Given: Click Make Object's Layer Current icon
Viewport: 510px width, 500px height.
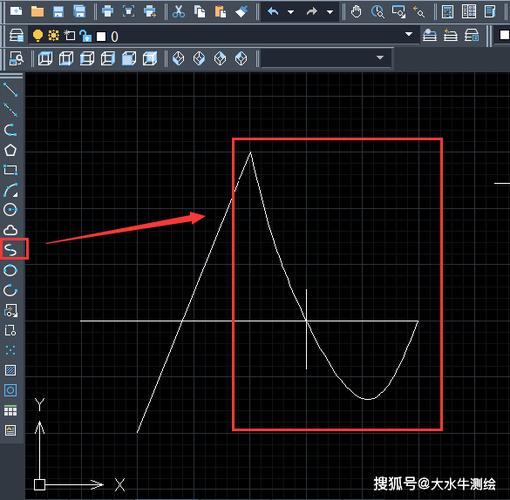Looking at the screenshot, I should (x=430, y=35).
